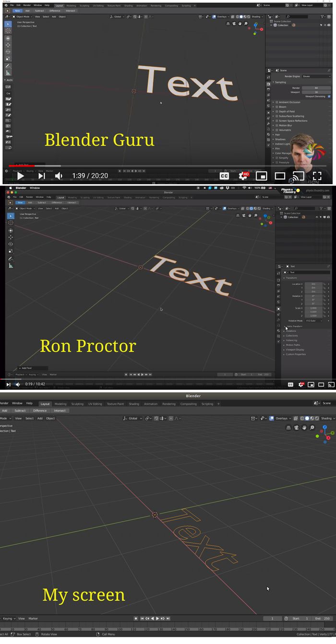Seek on the Blender Guru video progress bar
This screenshot has height=644, width=336.
pos(168,166)
